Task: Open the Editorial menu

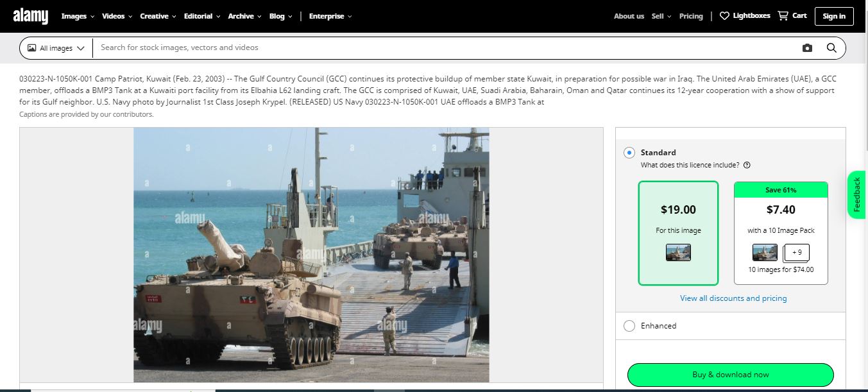Action: 201,16
